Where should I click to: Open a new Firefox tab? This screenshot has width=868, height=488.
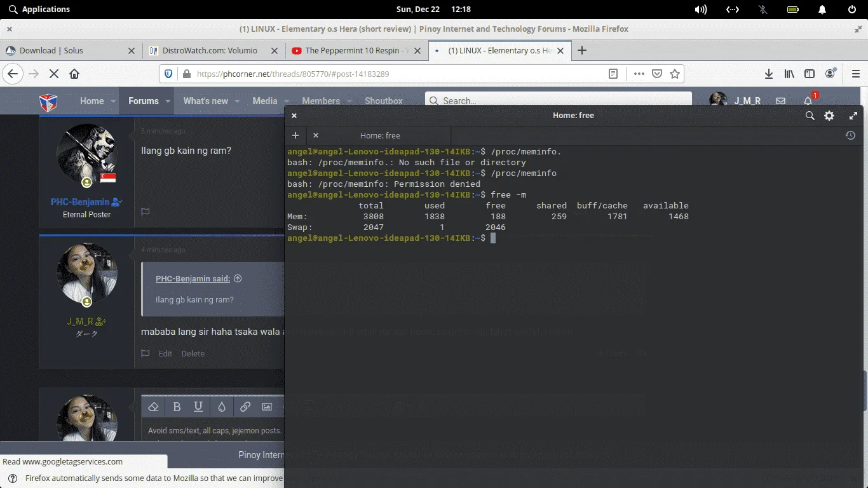[x=581, y=51]
